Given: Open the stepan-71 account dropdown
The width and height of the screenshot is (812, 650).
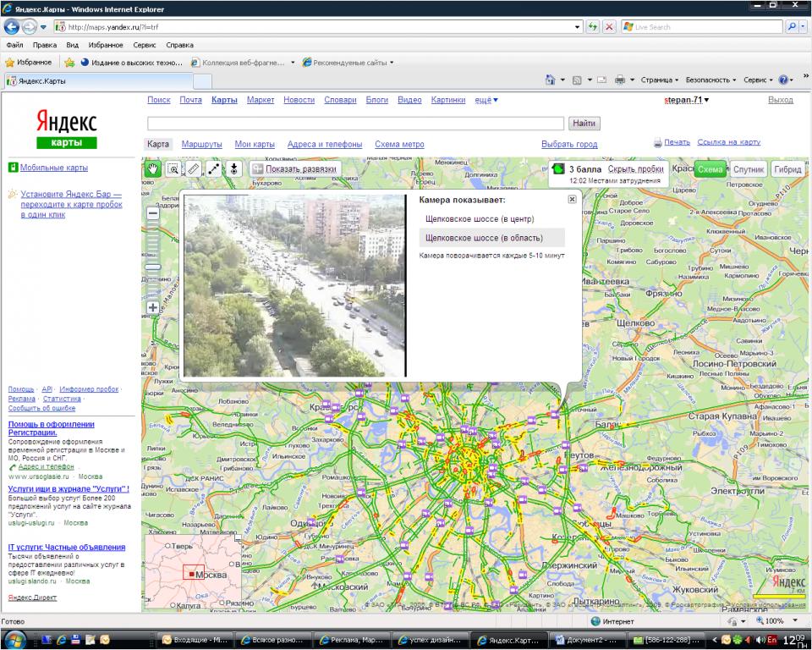Looking at the screenshot, I should click(x=686, y=101).
